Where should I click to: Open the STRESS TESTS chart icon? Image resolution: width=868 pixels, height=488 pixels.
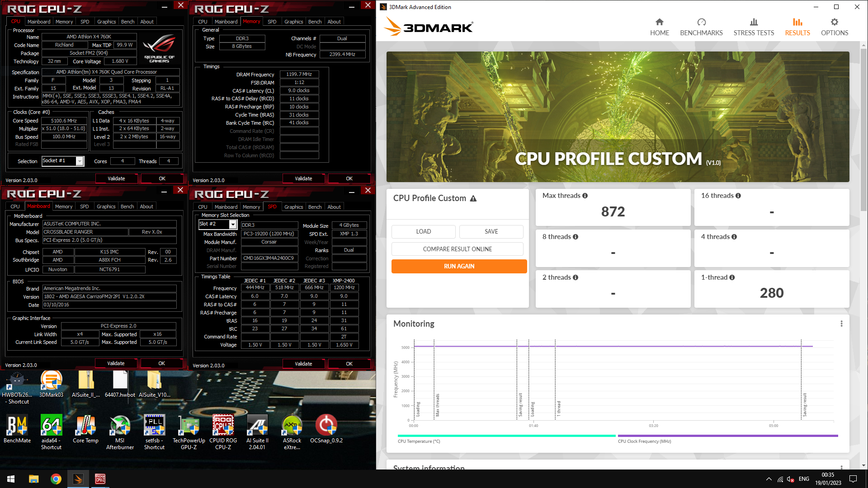[x=754, y=22]
